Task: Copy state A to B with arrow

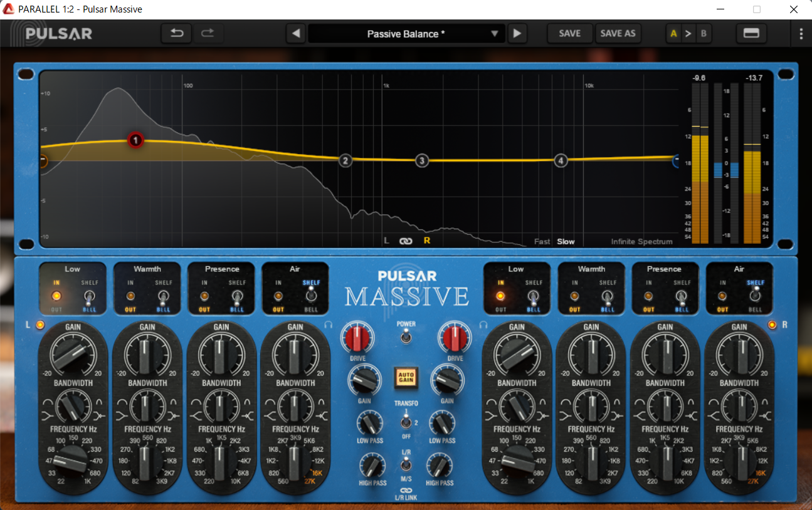Action: pos(688,34)
